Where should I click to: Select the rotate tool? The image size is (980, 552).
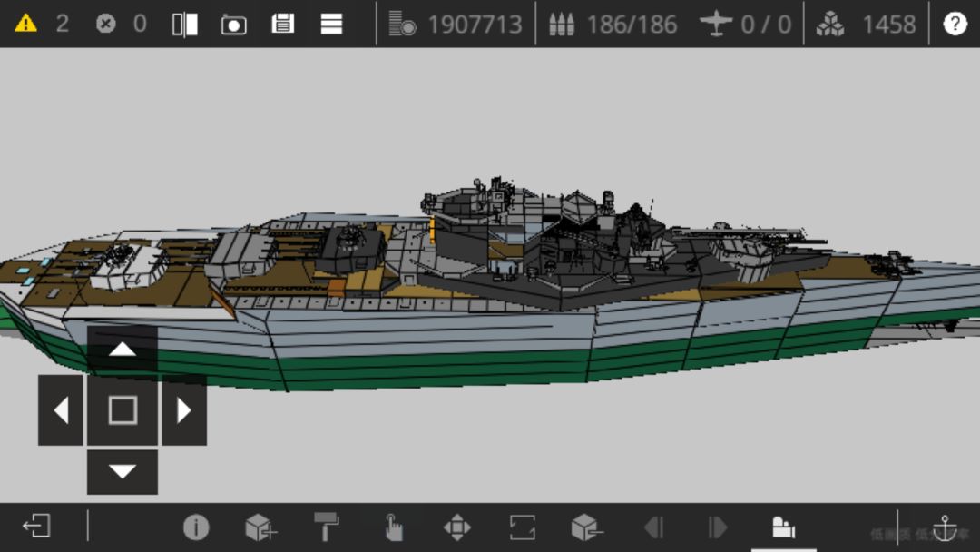coord(523,527)
